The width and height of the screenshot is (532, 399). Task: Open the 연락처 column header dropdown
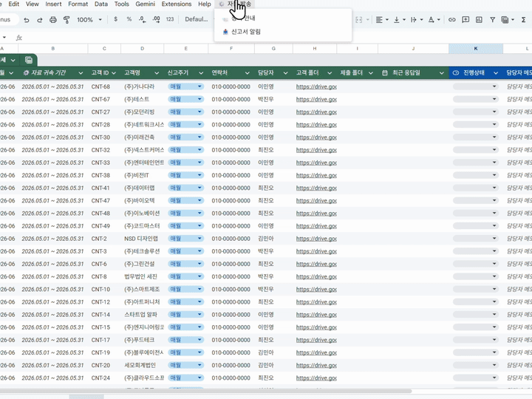pos(247,73)
